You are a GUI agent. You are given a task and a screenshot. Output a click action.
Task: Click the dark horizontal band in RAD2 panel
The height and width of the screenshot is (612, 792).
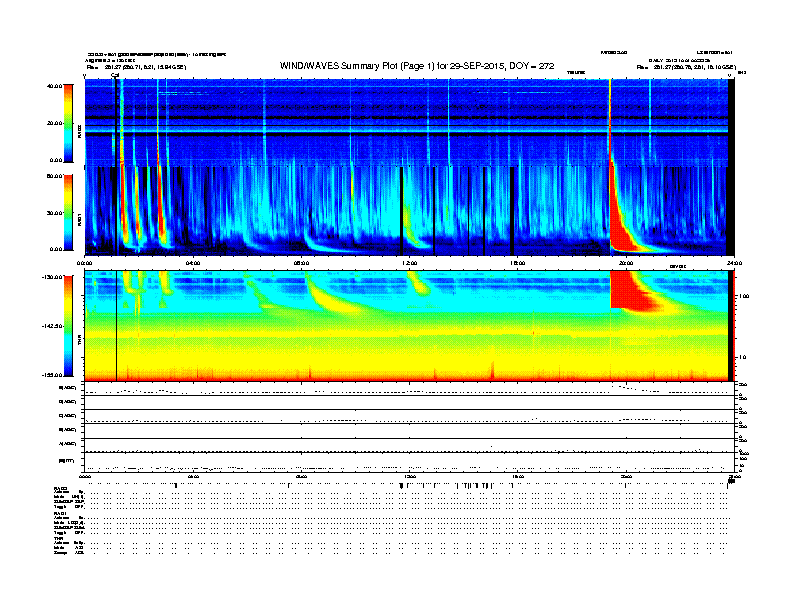(400, 118)
